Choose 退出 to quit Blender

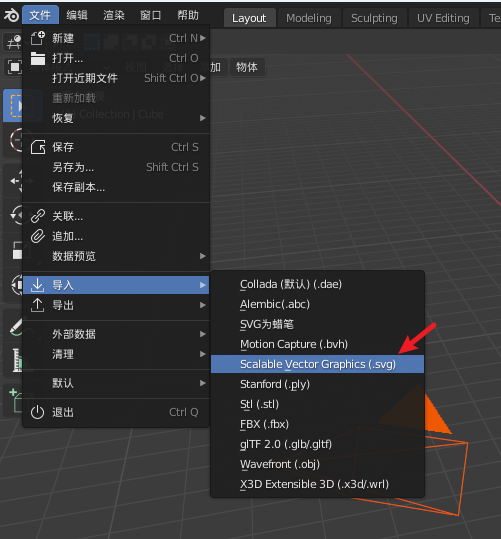116,412
